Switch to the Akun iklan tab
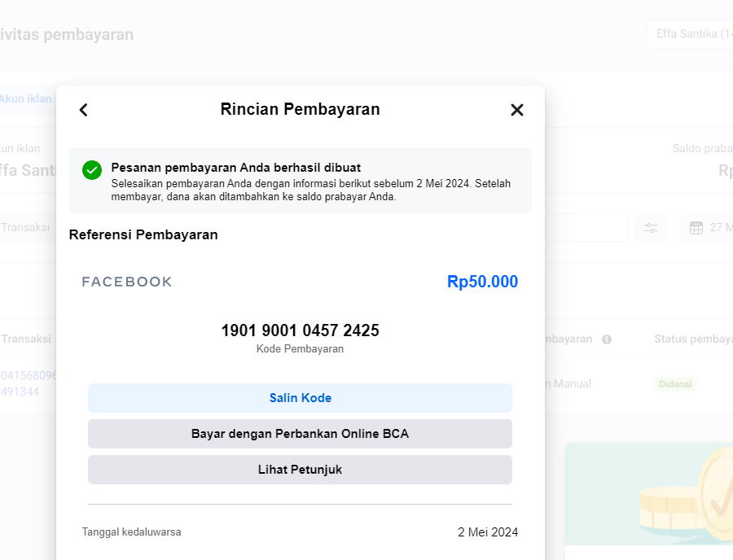The image size is (733, 560). [x=26, y=99]
